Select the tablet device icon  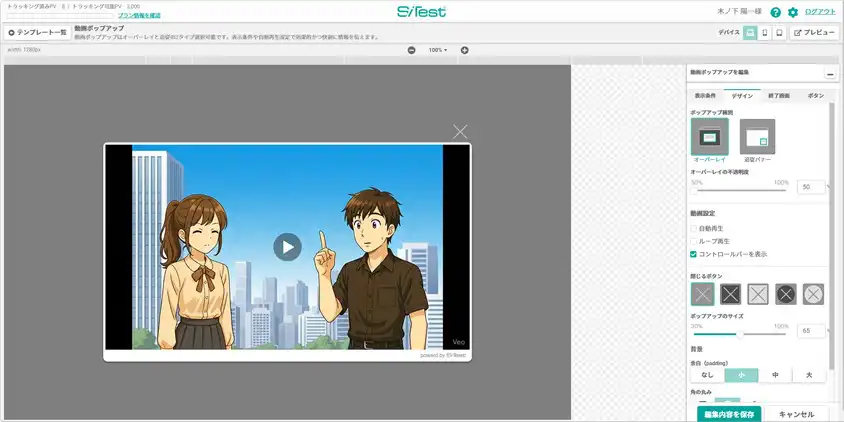778,33
